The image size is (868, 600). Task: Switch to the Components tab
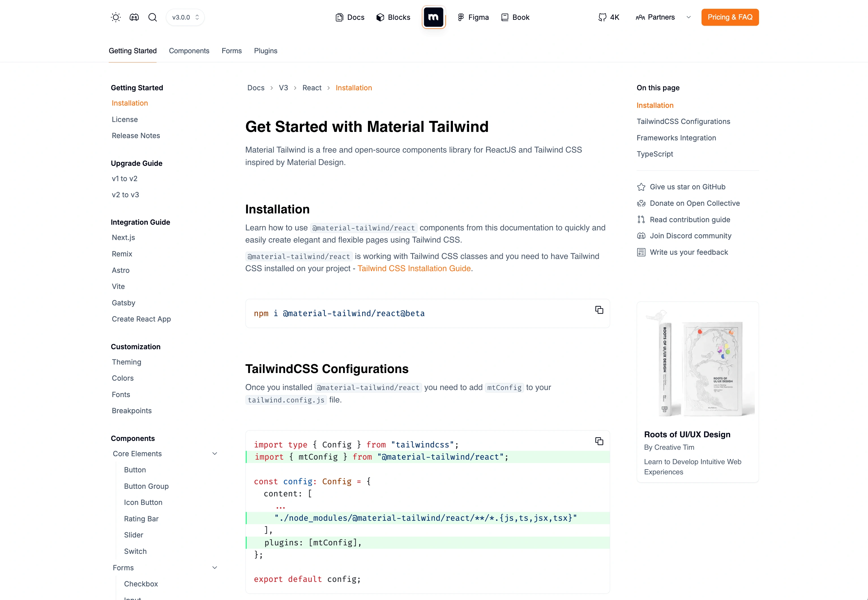point(189,51)
